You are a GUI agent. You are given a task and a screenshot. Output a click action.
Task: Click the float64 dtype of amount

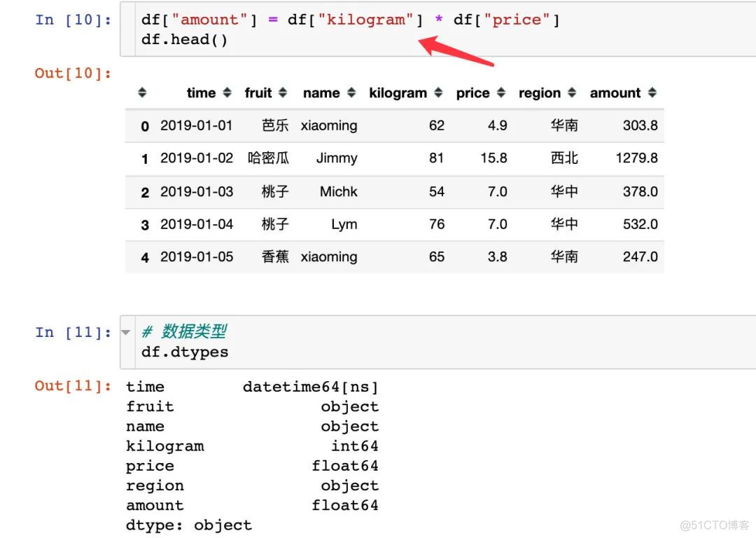pos(345,505)
